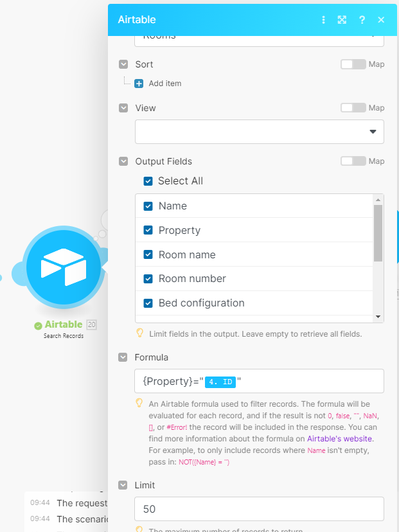Click the 4. ID mapped variable pill
The width and height of the screenshot is (399, 532).
[220, 382]
